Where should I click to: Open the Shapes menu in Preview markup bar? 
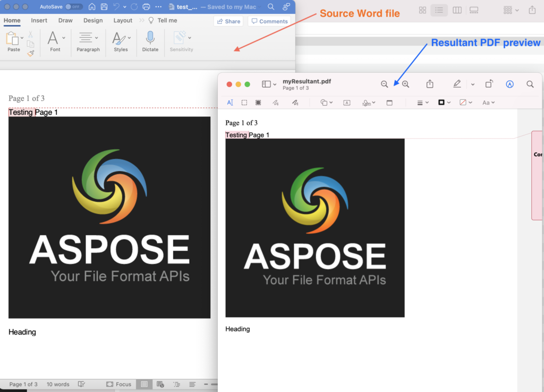pos(327,103)
